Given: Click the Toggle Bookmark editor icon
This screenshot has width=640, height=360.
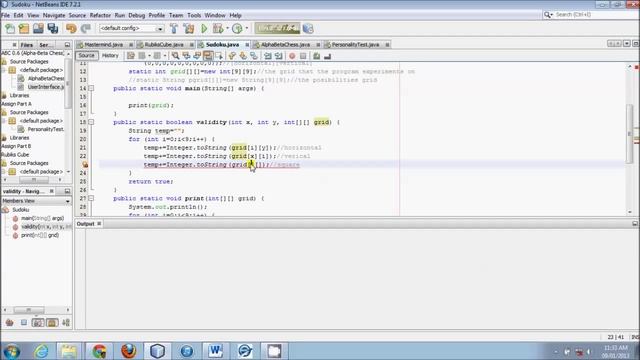Looking at the screenshot, I should pos(254,56).
